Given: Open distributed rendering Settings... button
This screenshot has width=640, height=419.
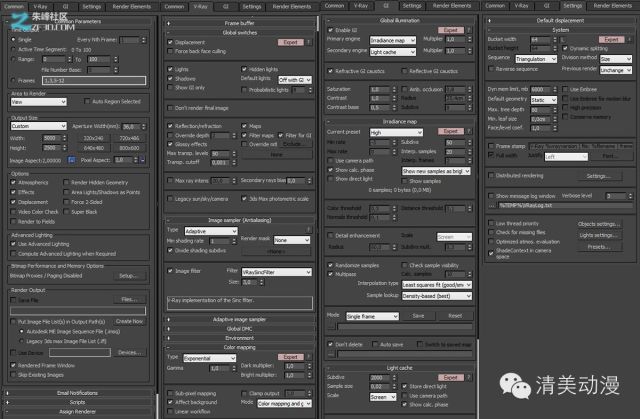Looking at the screenshot, I should coord(599,176).
